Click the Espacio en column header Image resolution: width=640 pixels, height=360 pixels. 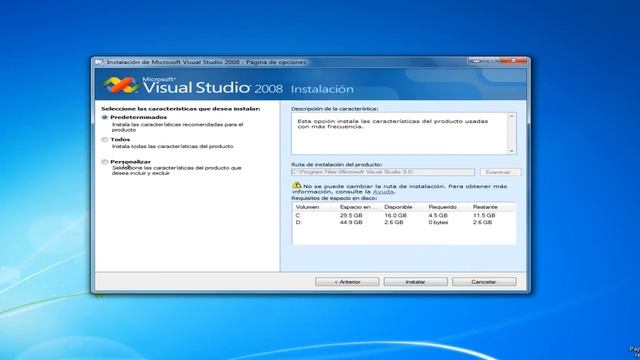pyautogui.click(x=359, y=207)
